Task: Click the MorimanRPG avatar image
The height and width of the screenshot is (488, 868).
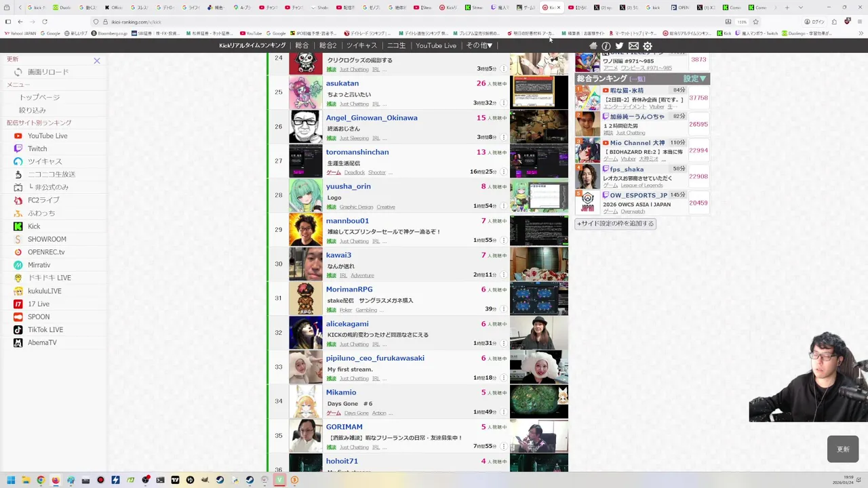Action: click(306, 298)
